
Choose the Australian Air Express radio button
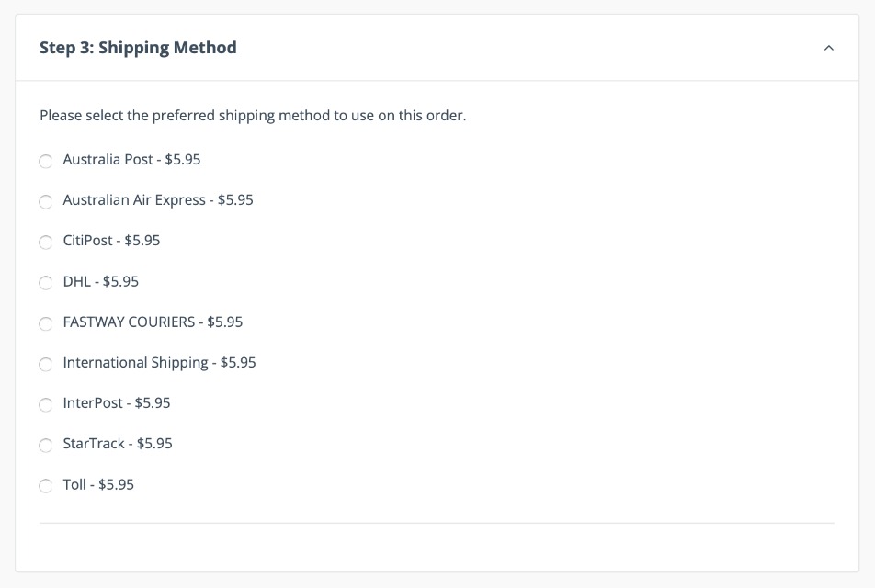point(45,202)
